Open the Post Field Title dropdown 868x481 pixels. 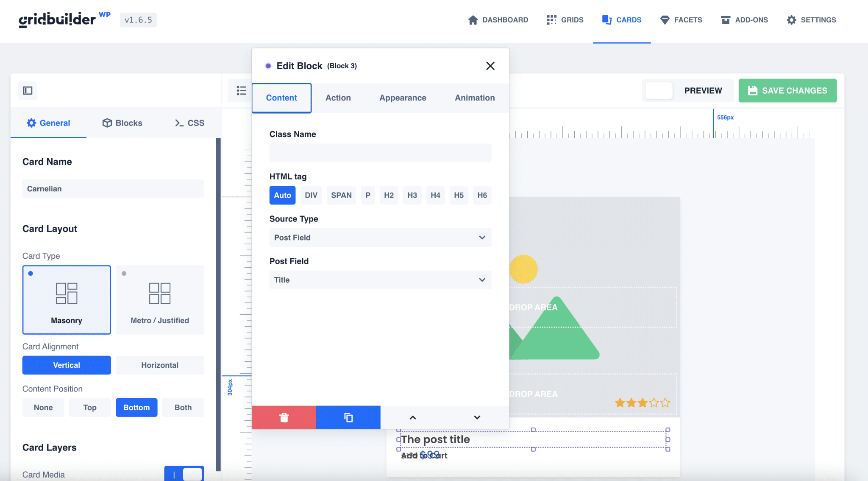[x=380, y=280]
